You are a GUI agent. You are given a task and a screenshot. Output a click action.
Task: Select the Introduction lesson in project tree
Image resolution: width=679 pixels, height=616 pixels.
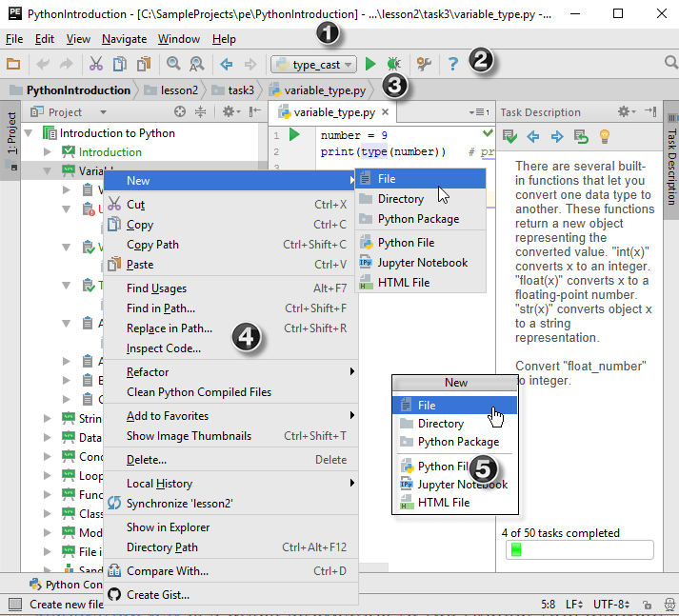(110, 152)
